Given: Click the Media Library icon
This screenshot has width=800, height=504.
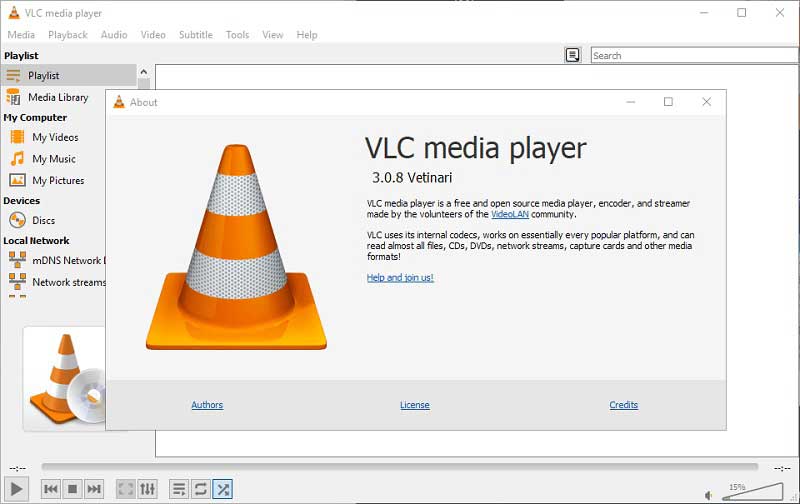Looking at the screenshot, I should (13, 97).
